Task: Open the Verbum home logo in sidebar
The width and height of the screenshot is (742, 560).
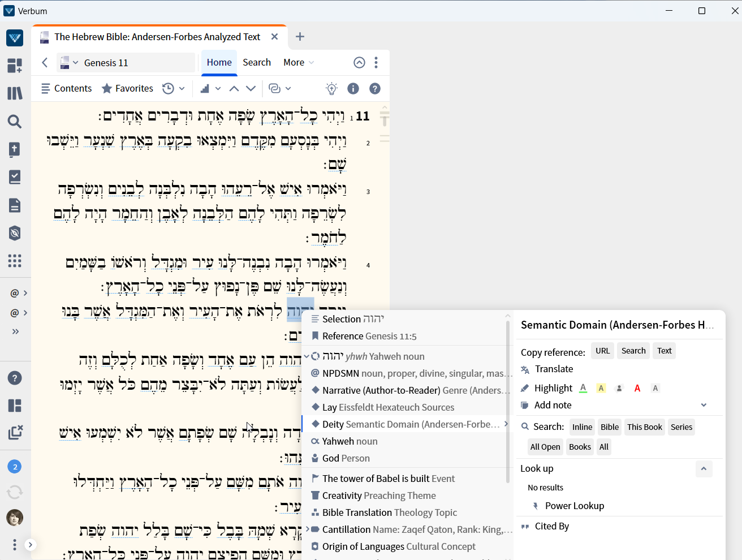Action: tap(15, 38)
